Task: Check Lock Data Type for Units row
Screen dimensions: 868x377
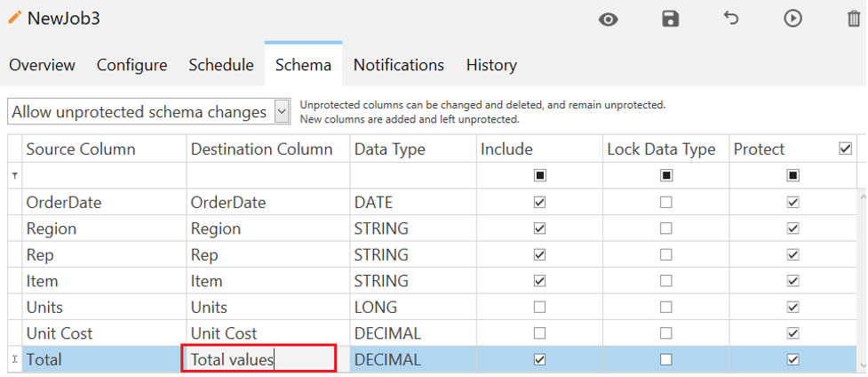Action: pos(666,307)
